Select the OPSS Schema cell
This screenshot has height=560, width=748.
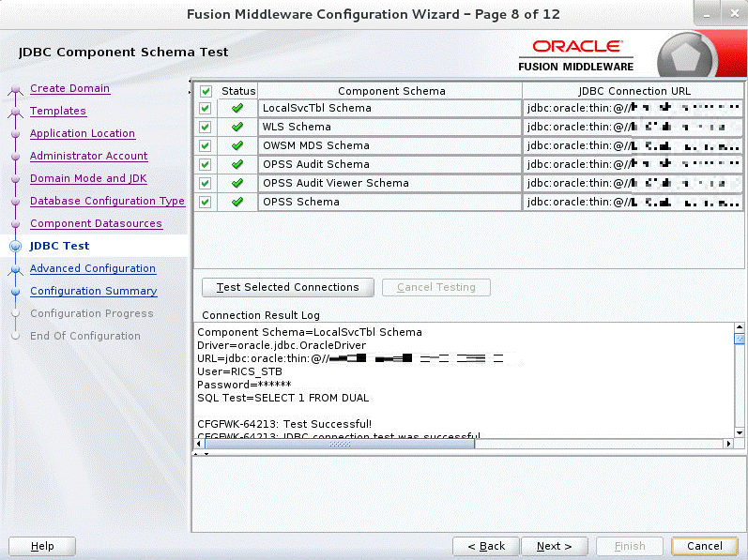(389, 202)
